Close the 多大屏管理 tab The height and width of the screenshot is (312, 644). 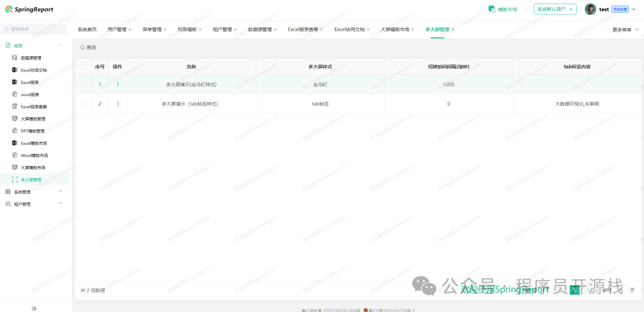point(453,30)
